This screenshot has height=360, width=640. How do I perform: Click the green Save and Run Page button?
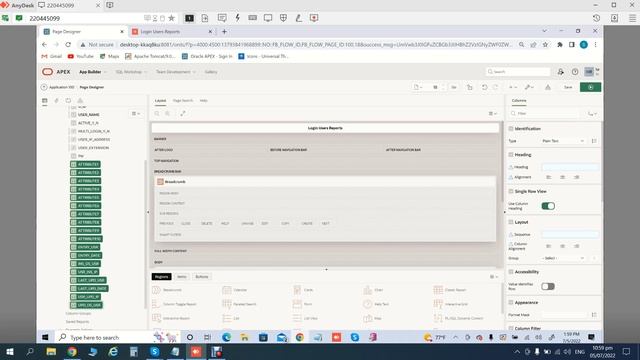tap(590, 87)
